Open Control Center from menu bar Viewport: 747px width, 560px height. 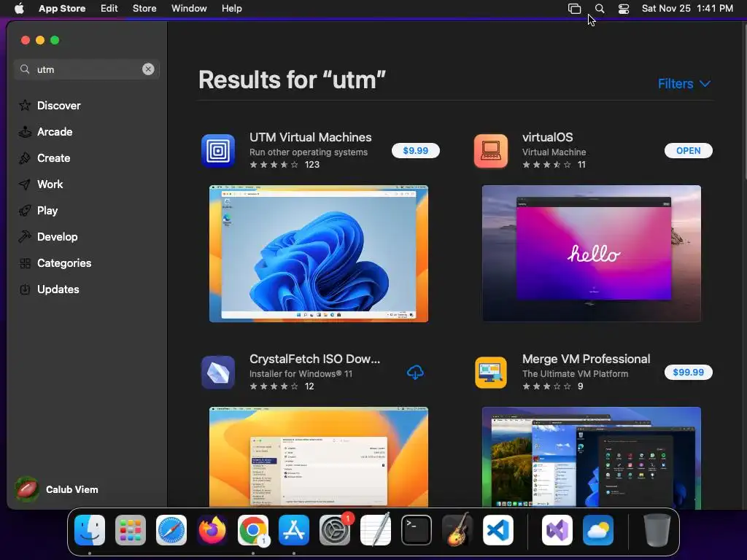click(x=624, y=9)
